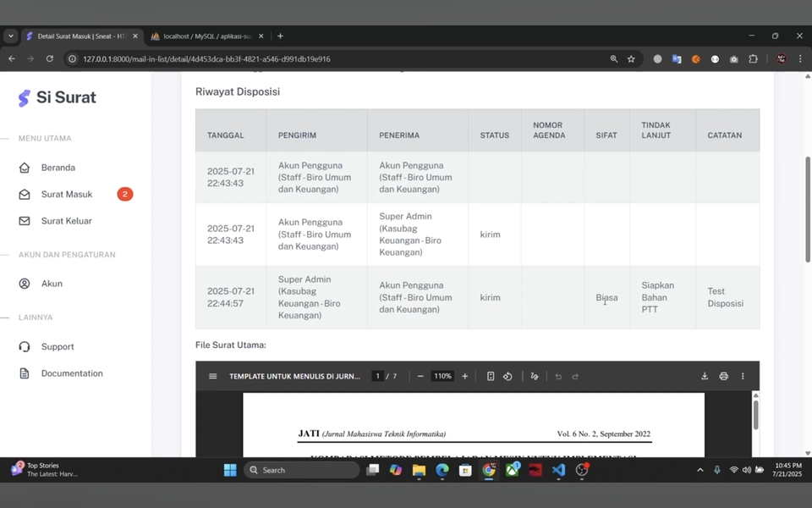Print the PDF document
This screenshot has width=812, height=508.
(x=723, y=376)
